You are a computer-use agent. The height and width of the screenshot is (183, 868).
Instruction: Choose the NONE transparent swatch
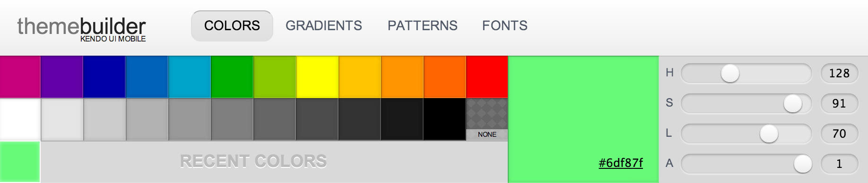[487, 119]
